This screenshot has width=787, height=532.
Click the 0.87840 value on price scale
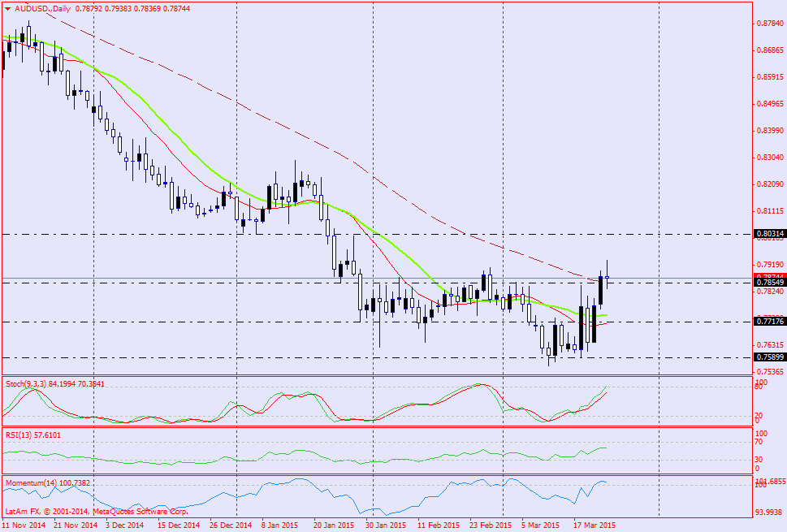(768, 24)
